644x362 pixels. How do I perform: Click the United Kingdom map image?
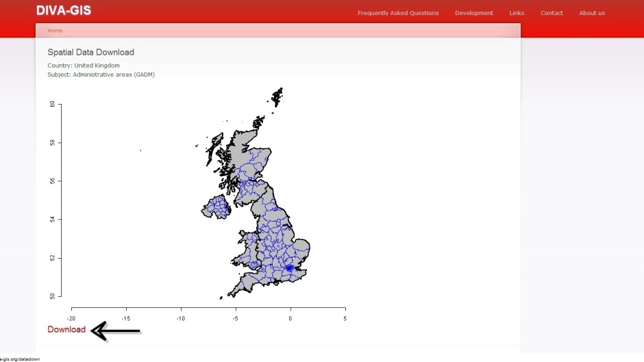tap(197, 204)
